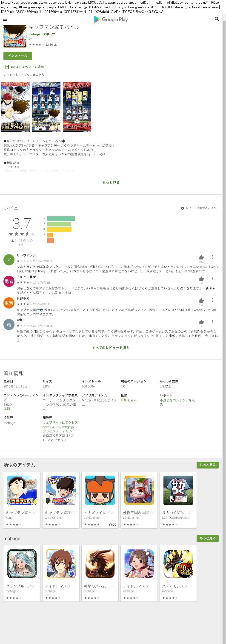
Task: Open the サカつくRTW app card
Action: click(x=178, y=500)
